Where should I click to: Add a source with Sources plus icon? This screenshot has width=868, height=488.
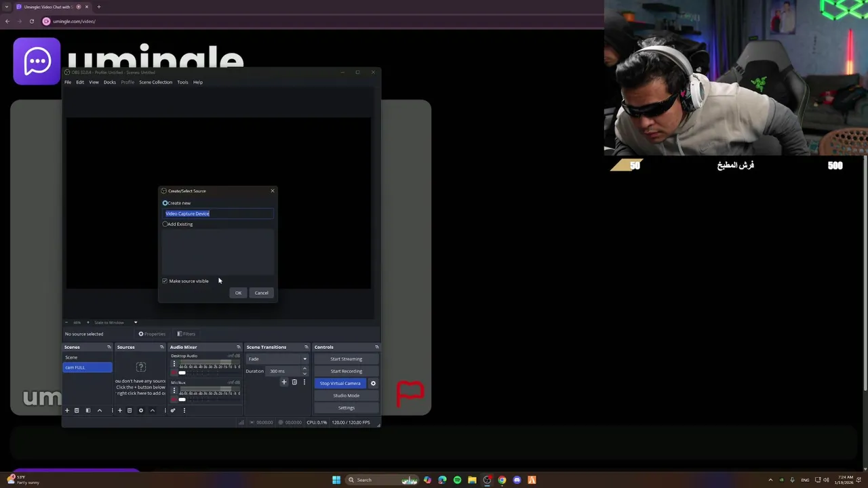coord(120,410)
